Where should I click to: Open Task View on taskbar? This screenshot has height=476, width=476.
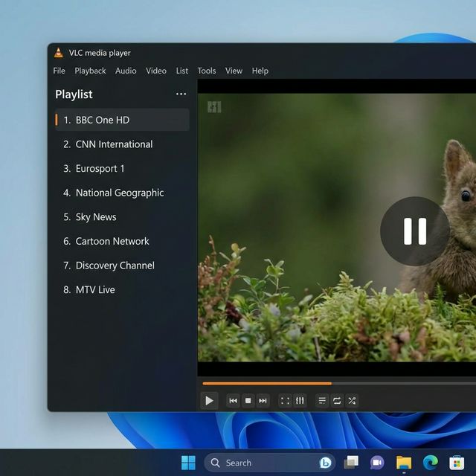coord(351,463)
